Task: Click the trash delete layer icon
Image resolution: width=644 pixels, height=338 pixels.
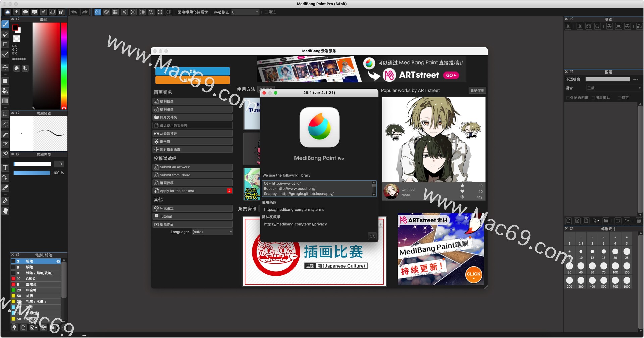Action: (x=639, y=221)
